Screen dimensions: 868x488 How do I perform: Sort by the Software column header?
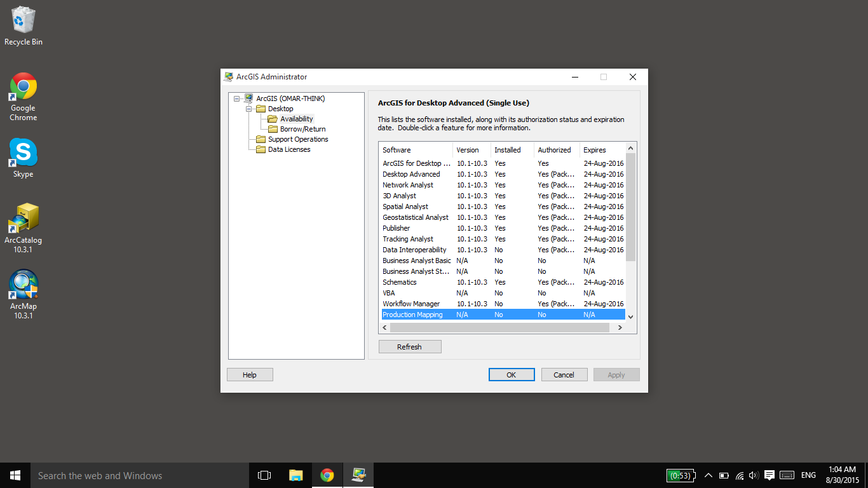point(416,150)
